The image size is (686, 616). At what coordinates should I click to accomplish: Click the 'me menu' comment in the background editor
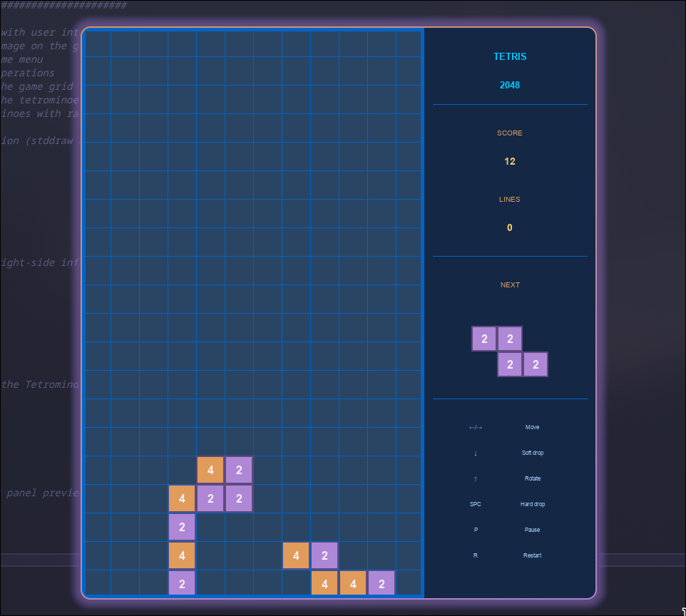22,59
